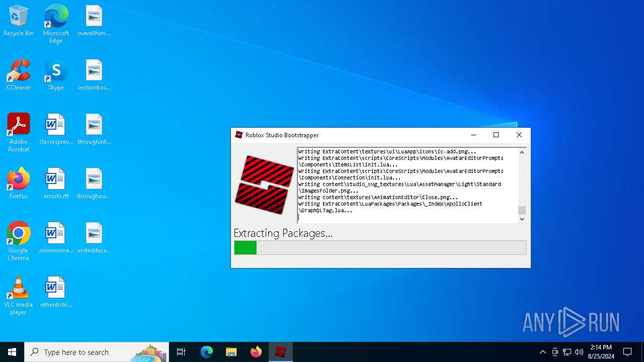Open the Firefox desktop shortcut

(19, 183)
